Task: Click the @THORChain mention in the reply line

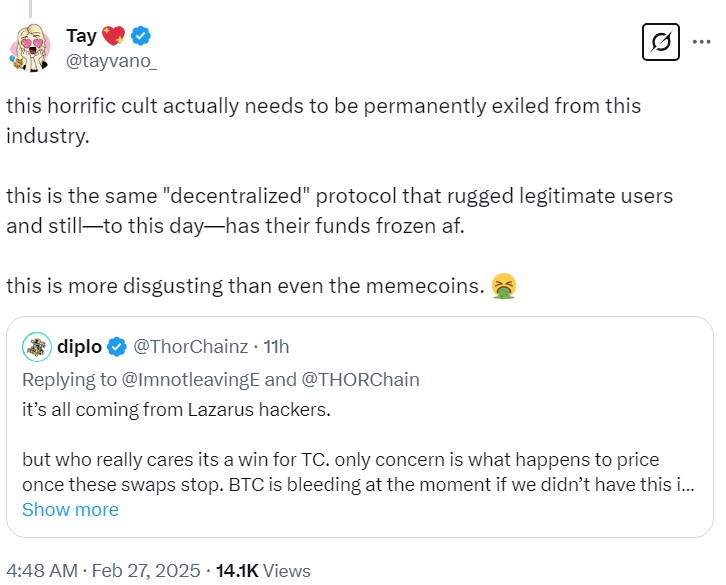Action: (x=365, y=379)
